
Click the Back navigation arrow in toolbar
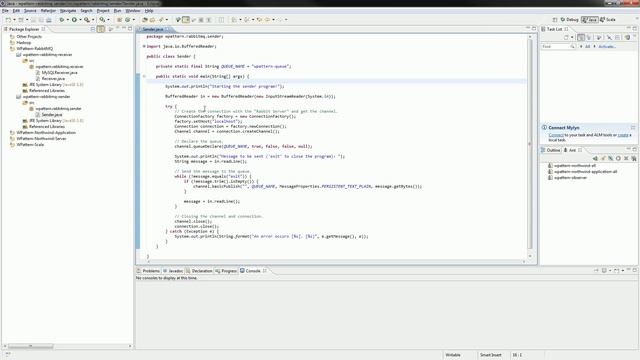click(x=267, y=20)
